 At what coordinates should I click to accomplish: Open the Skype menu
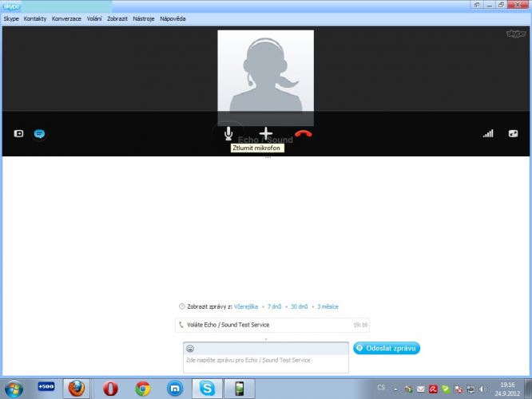click(11, 18)
